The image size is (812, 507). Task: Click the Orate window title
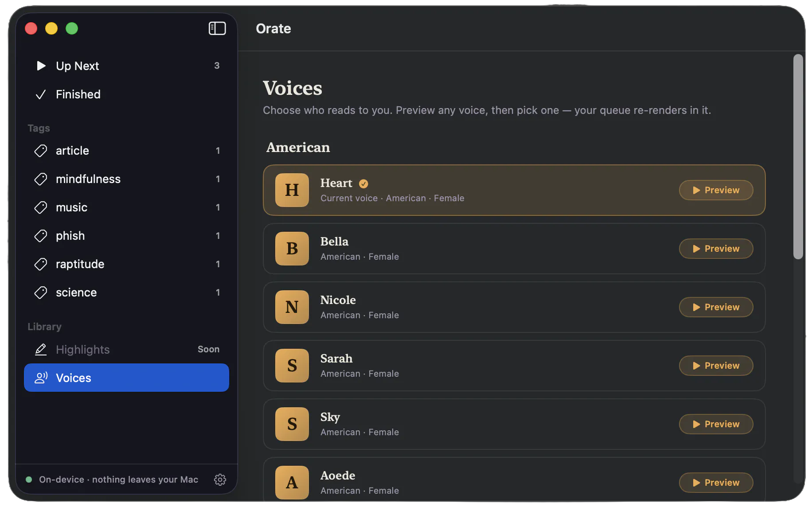point(273,28)
